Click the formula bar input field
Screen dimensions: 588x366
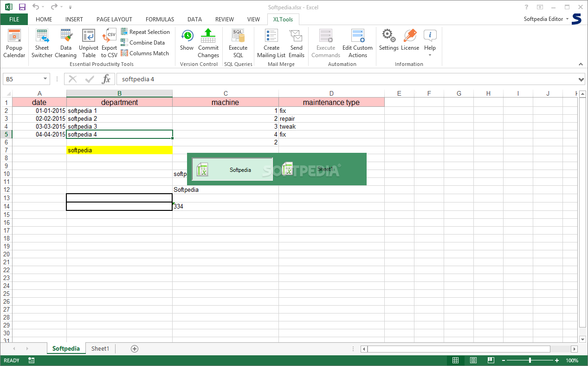346,79
